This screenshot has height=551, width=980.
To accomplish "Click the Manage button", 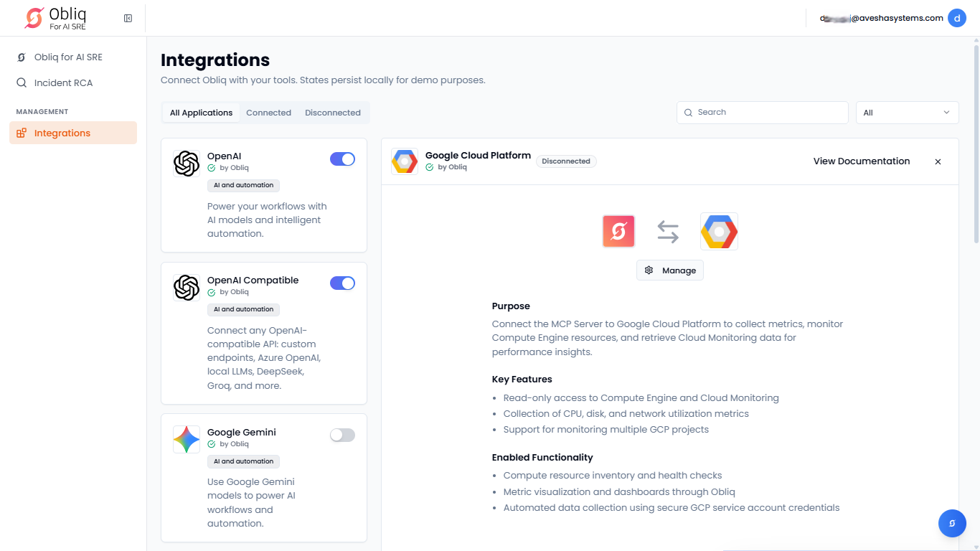I will click(x=670, y=270).
